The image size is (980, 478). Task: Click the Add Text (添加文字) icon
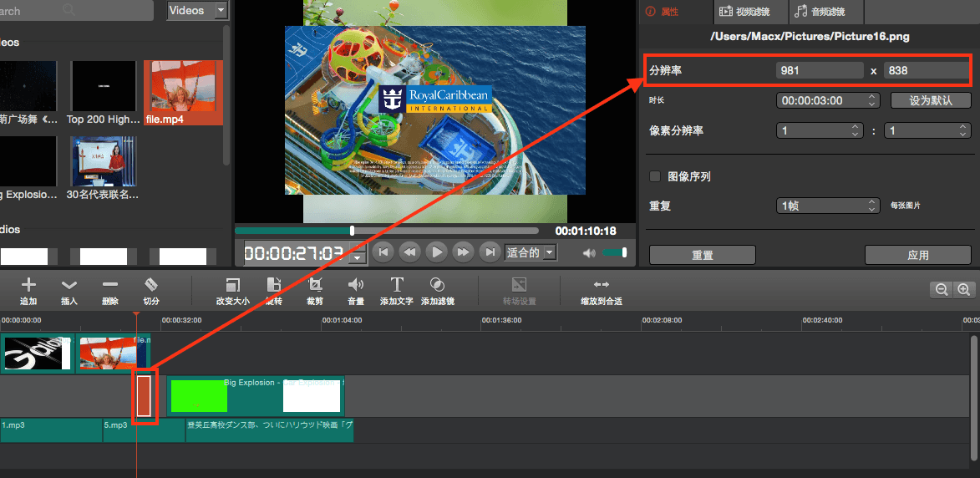397,285
